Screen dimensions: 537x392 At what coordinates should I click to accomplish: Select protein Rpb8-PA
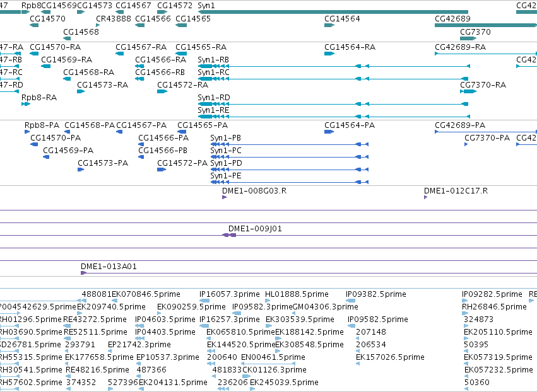click(27, 132)
